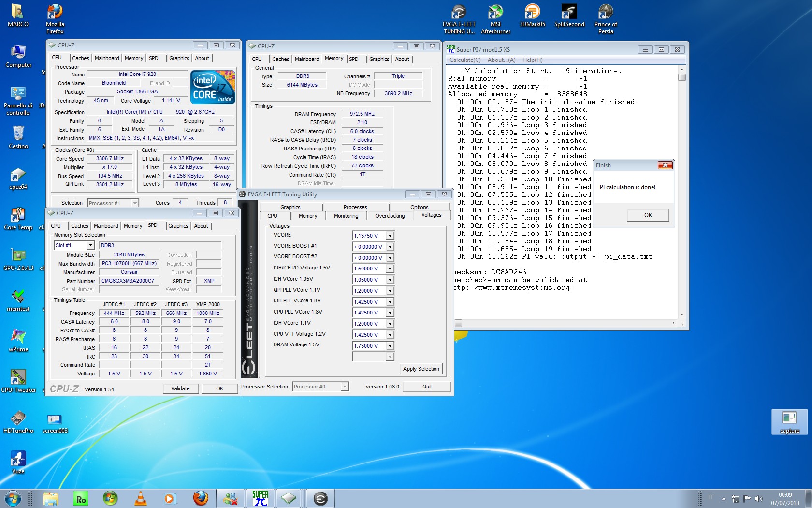Viewport: 812px width, 508px height.
Task: Open the VLC cone icon in taskbar
Action: (x=140, y=498)
